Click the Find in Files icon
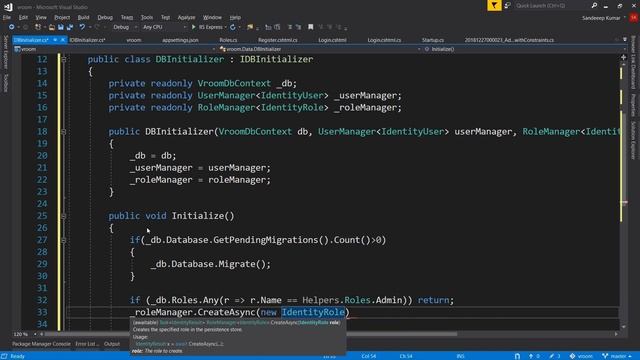 tap(250, 27)
